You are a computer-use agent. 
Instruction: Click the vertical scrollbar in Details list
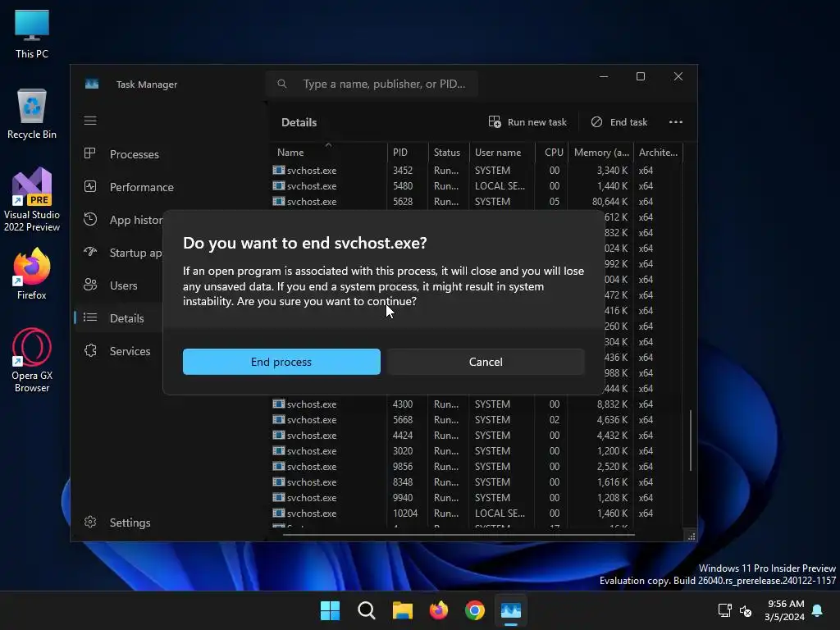coord(691,441)
